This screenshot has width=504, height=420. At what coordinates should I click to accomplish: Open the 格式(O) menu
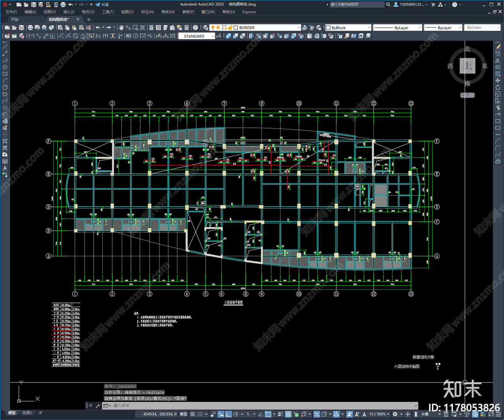88,12
